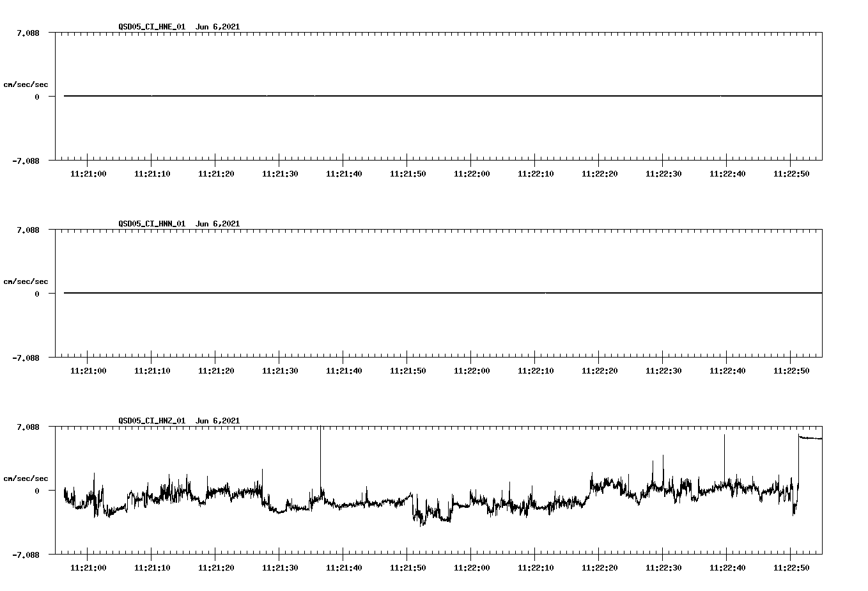
Task: Click the 11:22:20 time label under HNZ plot
Action: [600, 568]
